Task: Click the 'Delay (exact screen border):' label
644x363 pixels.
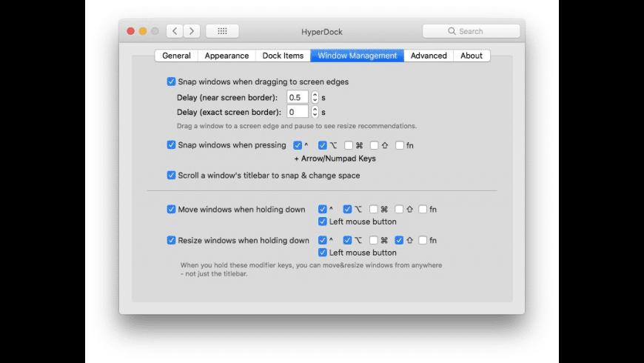Action: (229, 112)
